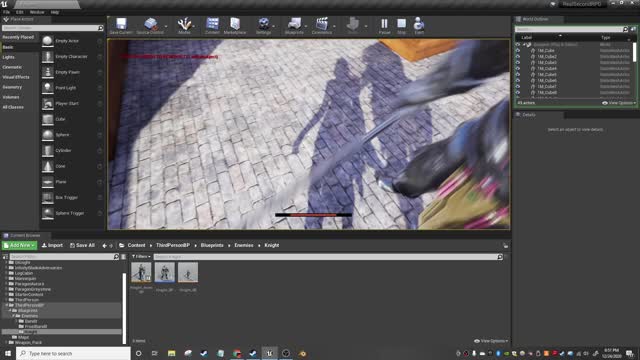The image size is (640, 360).
Task: Toggle visibility of the world root row
Action: point(518,44)
